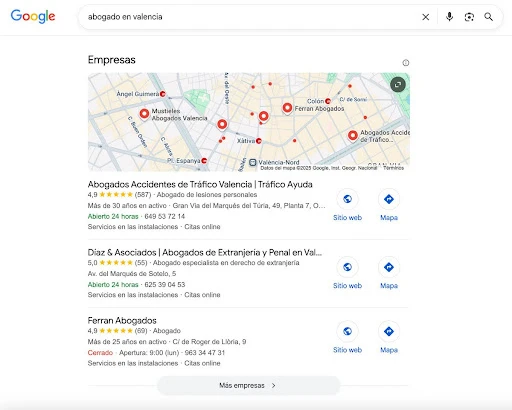Click the Xàtiva metro marker on map
This screenshot has height=410, width=512.
tap(259, 141)
